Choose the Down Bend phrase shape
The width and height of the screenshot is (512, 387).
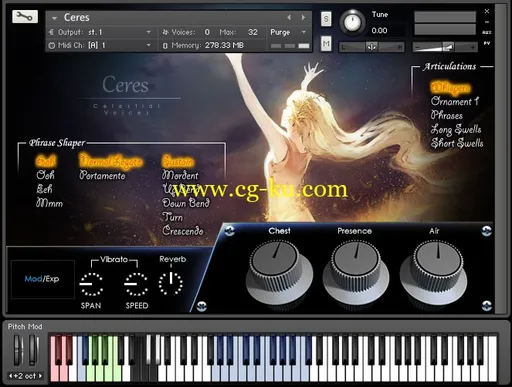coord(186,203)
